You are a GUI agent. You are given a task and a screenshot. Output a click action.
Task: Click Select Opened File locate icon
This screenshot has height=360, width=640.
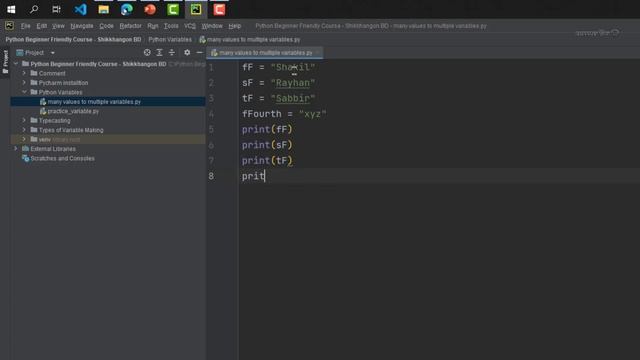(147, 52)
